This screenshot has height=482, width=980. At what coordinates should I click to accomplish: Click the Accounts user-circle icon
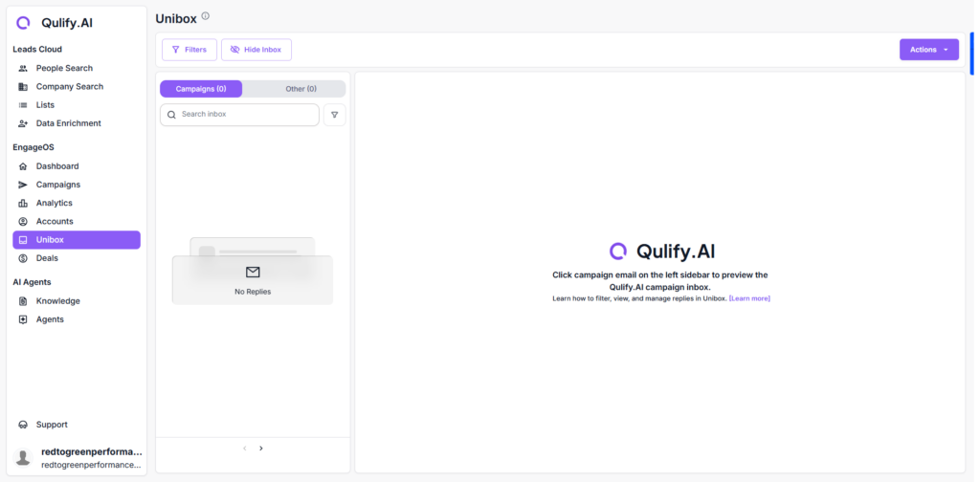pyautogui.click(x=23, y=222)
